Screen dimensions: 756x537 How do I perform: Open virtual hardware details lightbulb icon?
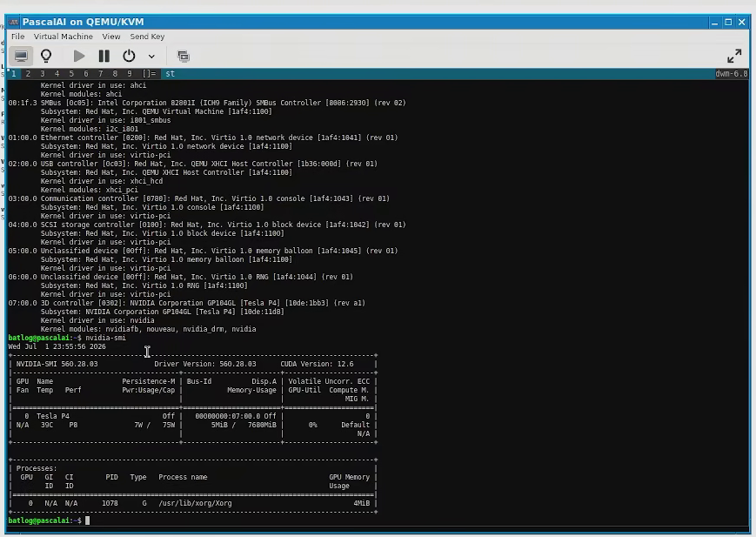coord(46,56)
